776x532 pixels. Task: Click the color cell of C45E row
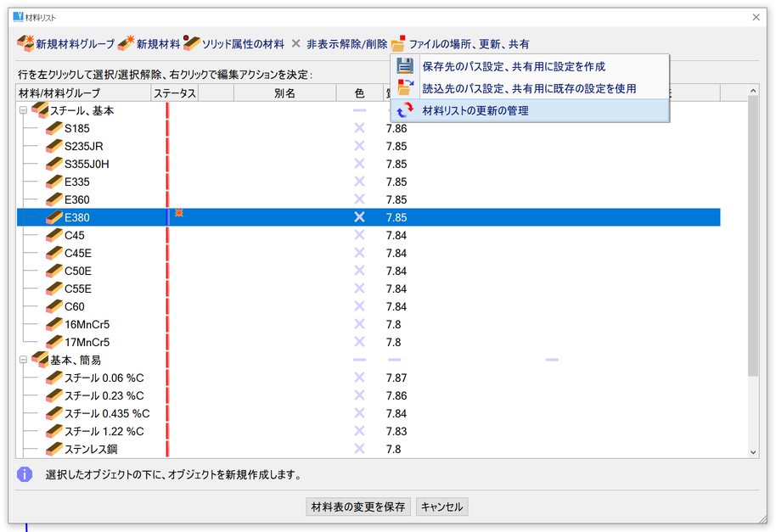359,253
